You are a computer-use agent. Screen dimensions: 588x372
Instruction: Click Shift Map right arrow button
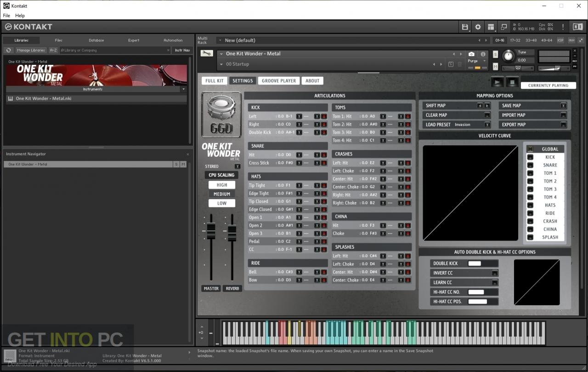pyautogui.click(x=487, y=106)
